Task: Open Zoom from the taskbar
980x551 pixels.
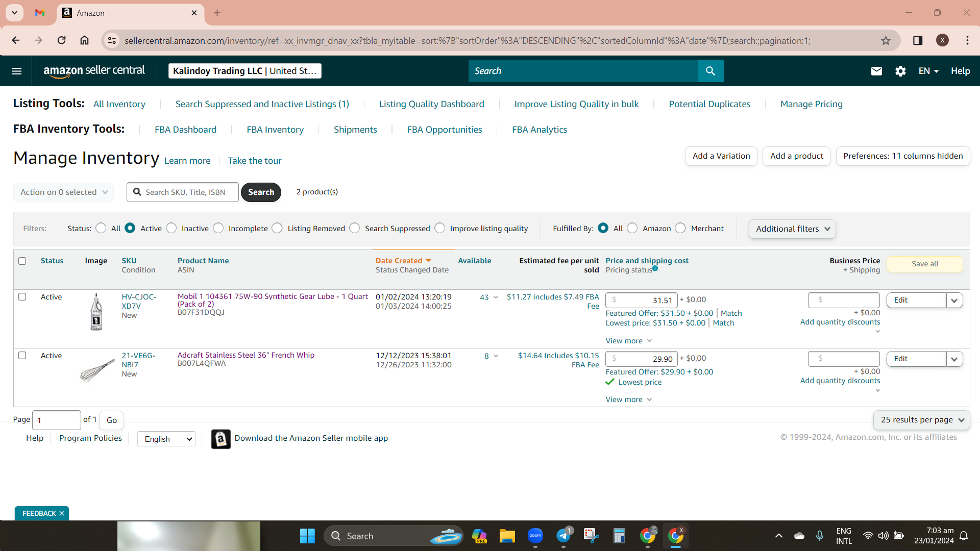Action: [535, 536]
